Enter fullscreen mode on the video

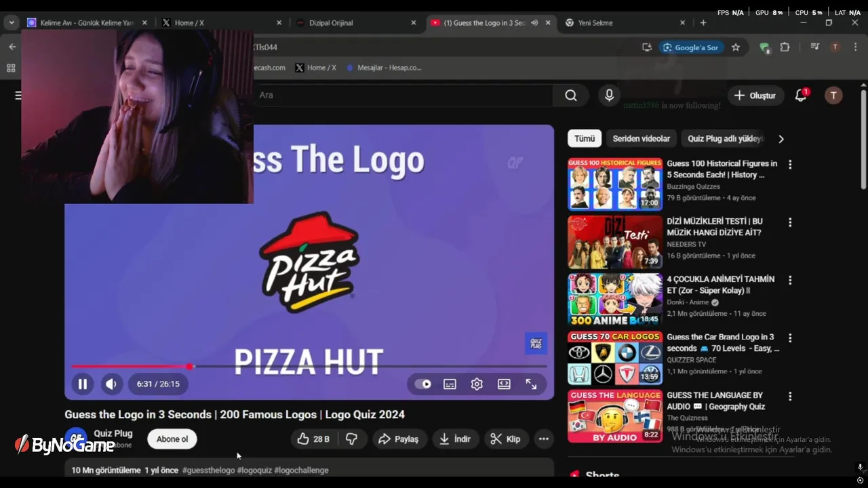tap(531, 384)
